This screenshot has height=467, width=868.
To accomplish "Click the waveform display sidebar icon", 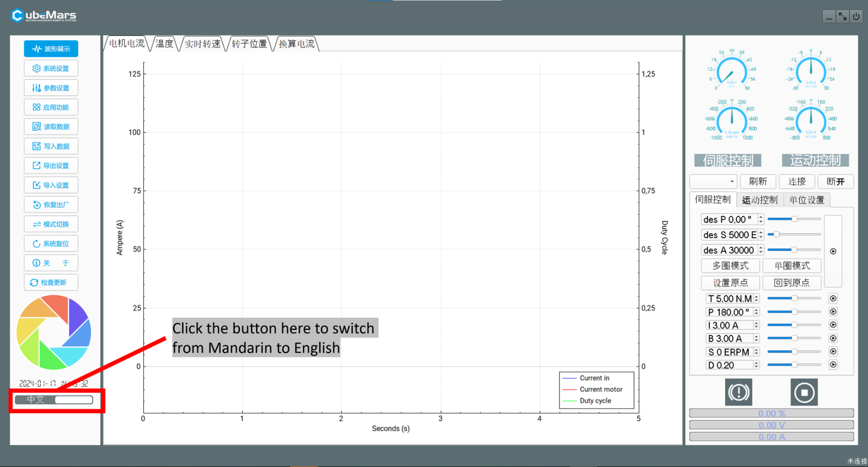I will click(37, 49).
